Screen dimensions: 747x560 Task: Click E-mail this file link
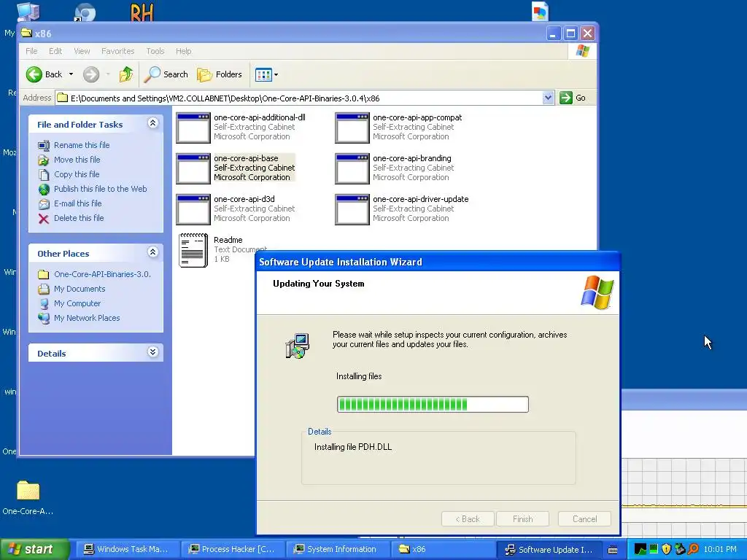(x=77, y=203)
